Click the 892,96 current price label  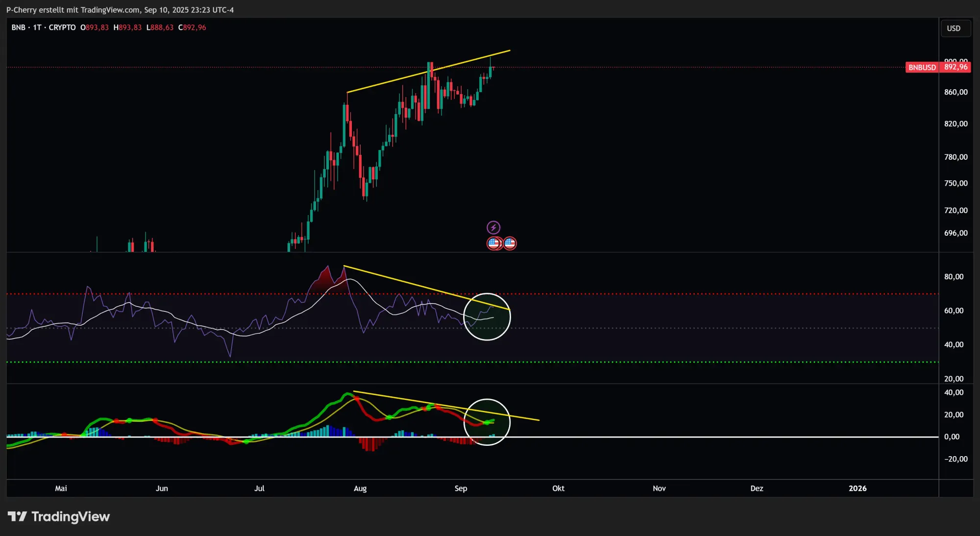click(x=955, y=67)
